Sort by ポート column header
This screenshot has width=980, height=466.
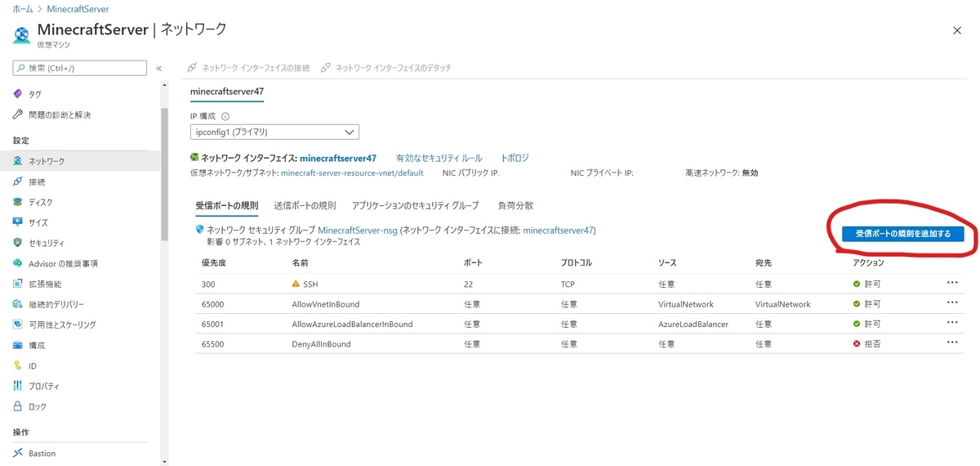pos(472,263)
